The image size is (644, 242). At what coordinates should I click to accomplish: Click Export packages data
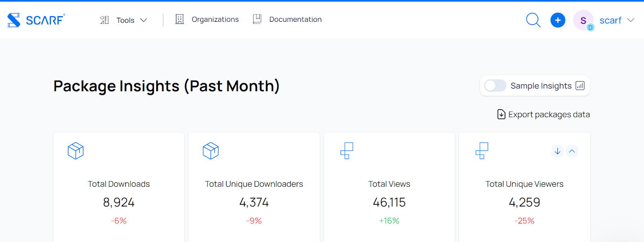tap(544, 115)
